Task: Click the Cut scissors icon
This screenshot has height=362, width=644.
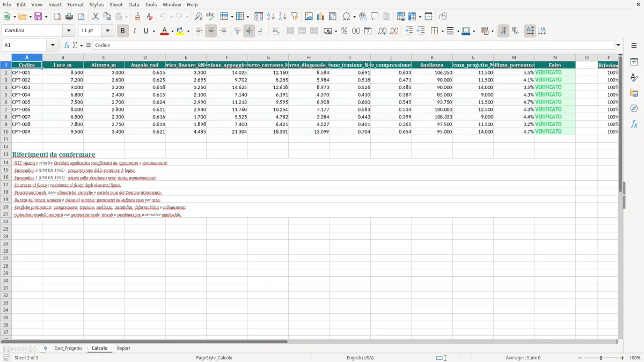Action: pyautogui.click(x=96, y=17)
